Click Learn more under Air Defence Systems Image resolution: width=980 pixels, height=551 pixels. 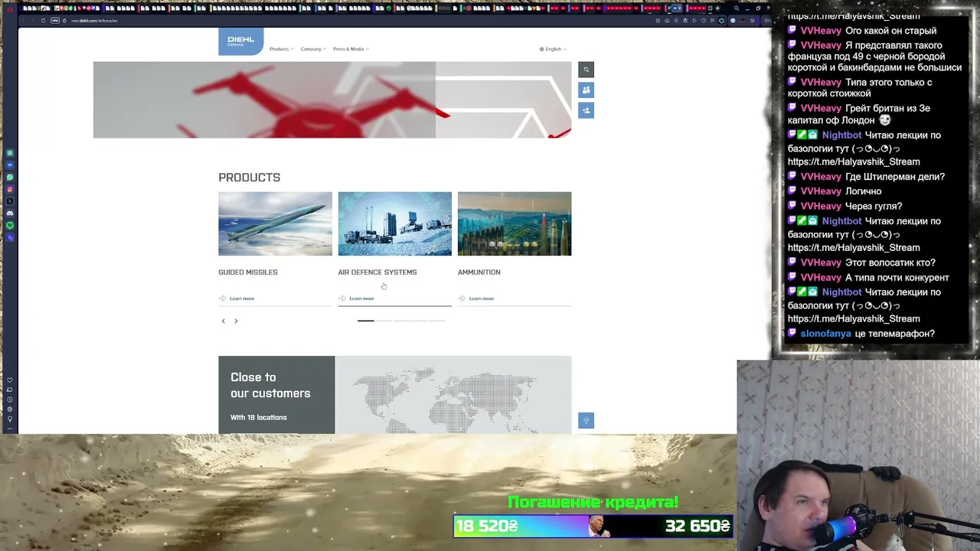click(x=361, y=298)
